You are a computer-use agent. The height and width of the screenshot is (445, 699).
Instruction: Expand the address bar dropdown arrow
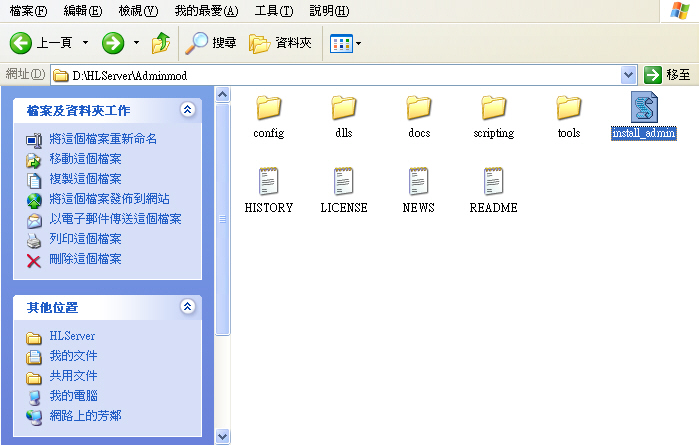(628, 75)
